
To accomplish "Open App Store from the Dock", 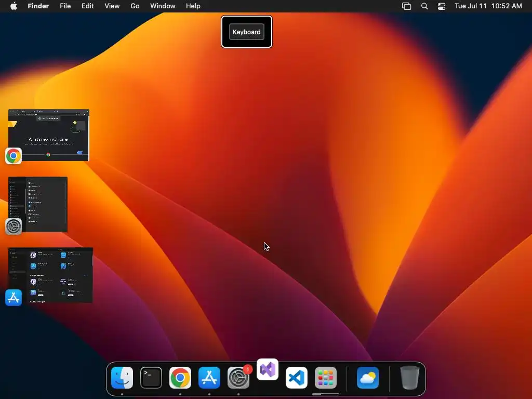I will [x=209, y=378].
